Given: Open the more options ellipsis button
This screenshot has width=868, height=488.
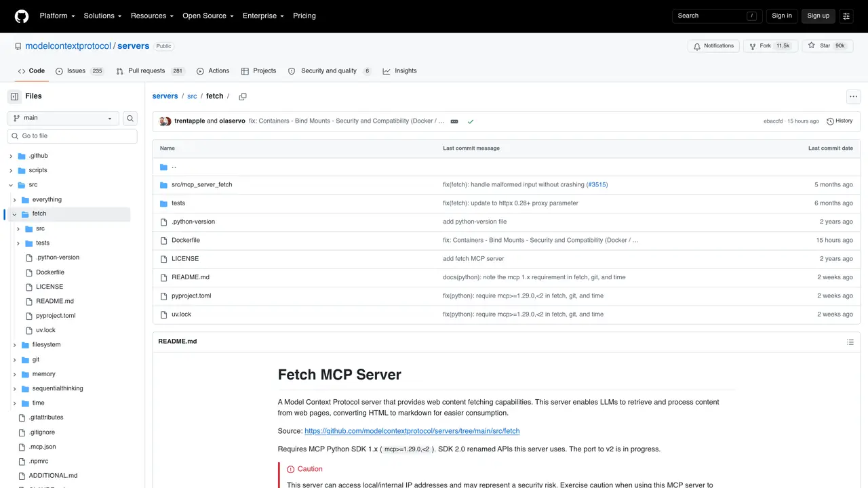Looking at the screenshot, I should 853,96.
